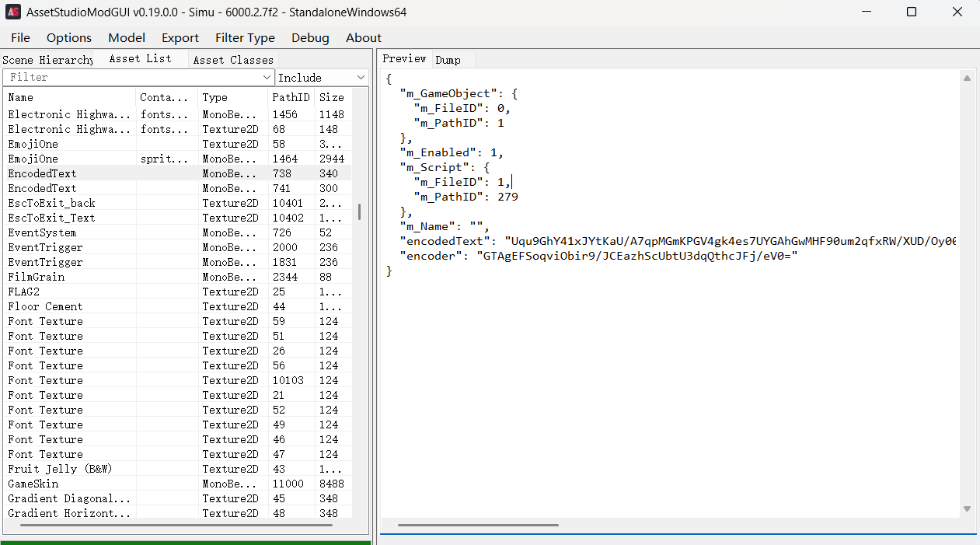This screenshot has width=980, height=545.
Task: Click the preview scroll-down arrow
Action: [x=967, y=509]
